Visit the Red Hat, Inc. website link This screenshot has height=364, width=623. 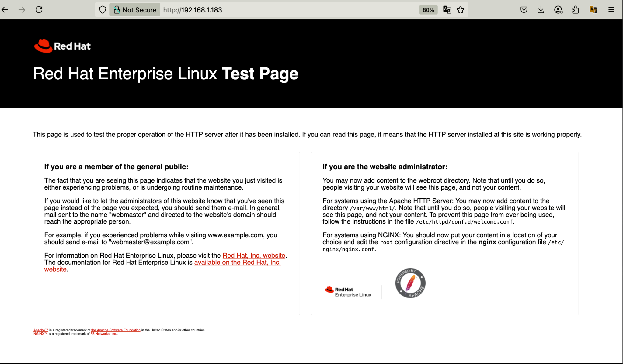[254, 256]
